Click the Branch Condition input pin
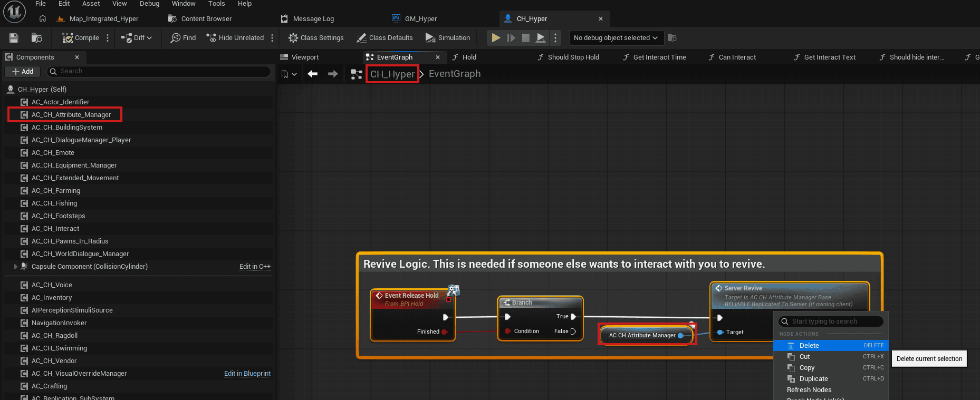 507,331
